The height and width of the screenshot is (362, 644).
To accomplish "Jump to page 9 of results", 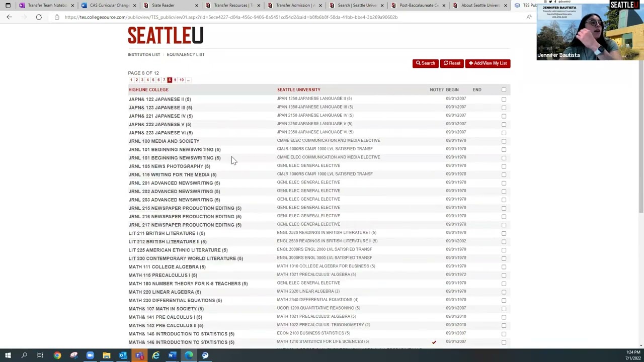I will click(175, 80).
